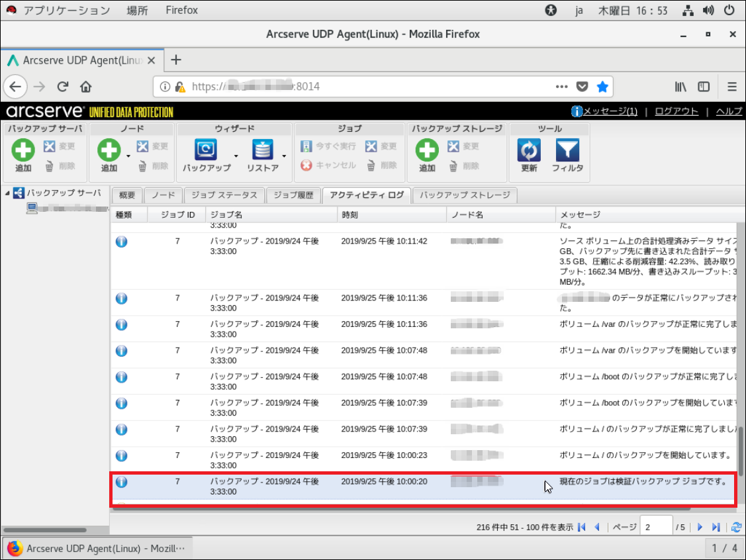Screen dimensions: 746x560
Task: Open the power menu in the top bar
Action: tap(729, 10)
